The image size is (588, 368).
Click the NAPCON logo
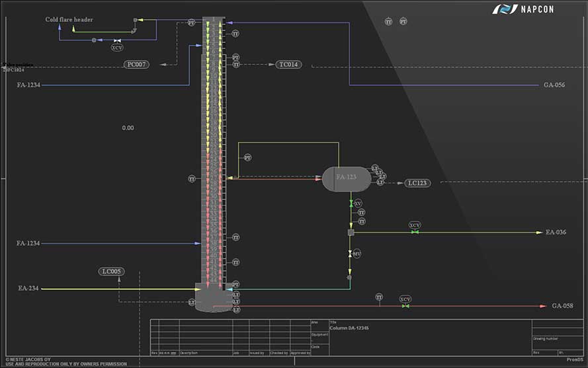point(523,9)
